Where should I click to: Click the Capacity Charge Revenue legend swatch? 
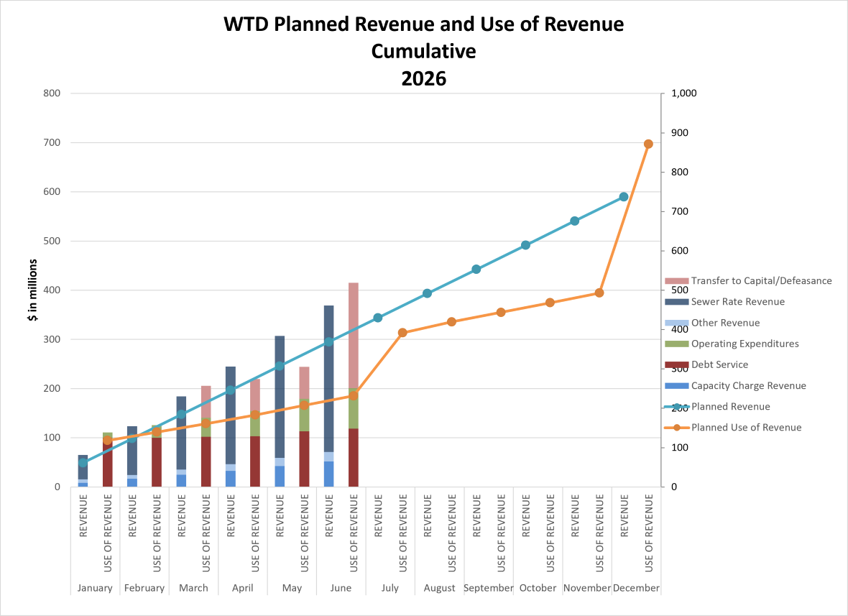tap(676, 385)
